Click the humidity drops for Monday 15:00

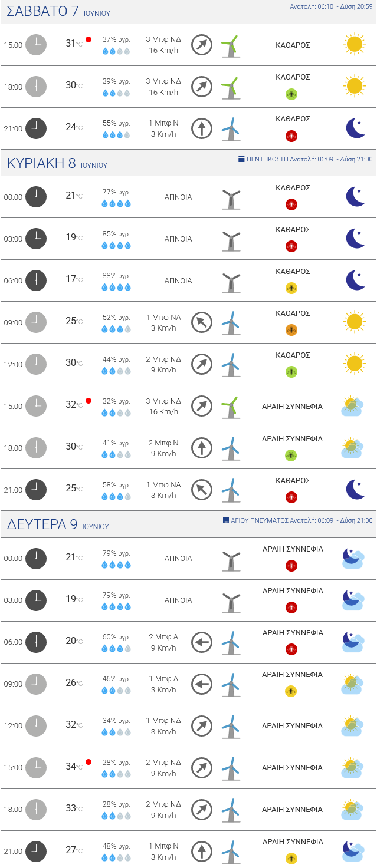(116, 774)
